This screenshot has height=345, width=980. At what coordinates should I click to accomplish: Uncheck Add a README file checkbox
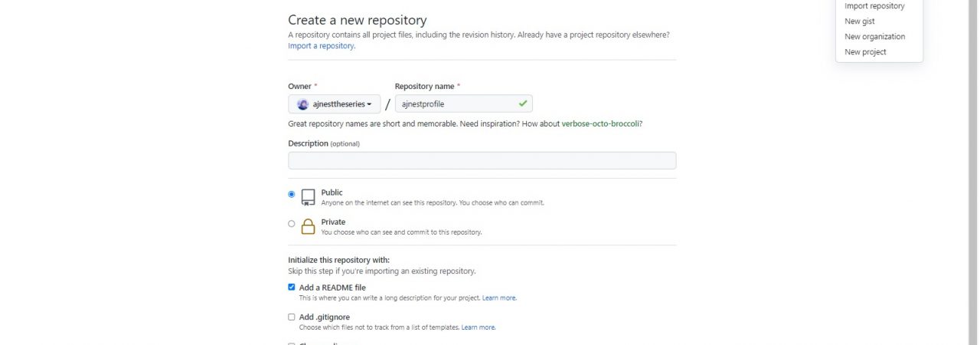click(x=292, y=287)
